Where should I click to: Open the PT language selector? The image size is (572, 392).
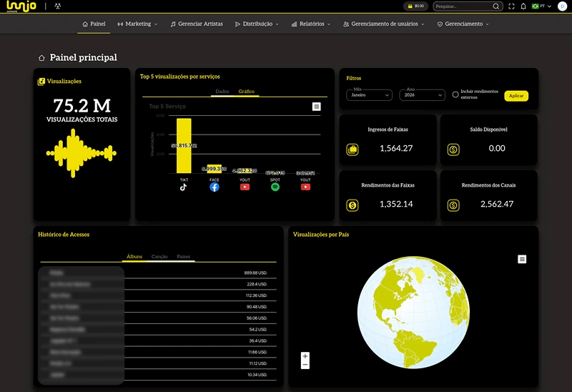(x=541, y=6)
